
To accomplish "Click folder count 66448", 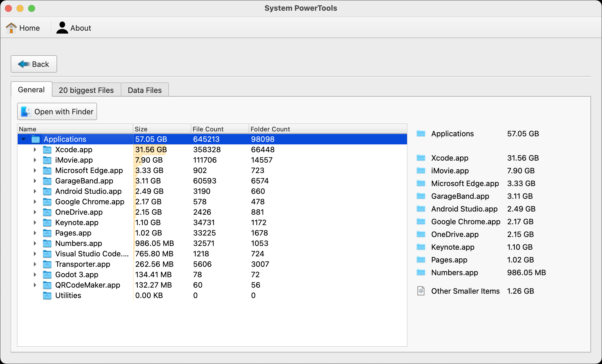I will [263, 150].
